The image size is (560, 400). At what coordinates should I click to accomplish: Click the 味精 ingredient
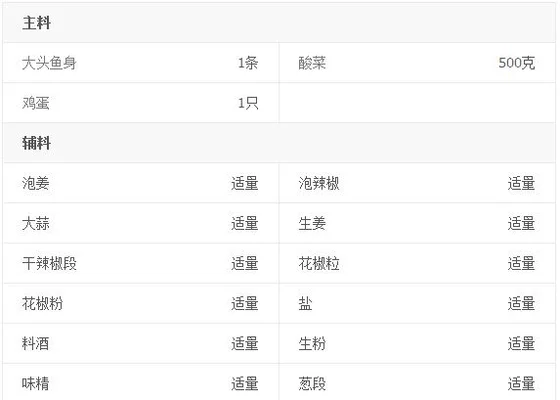tap(36, 384)
